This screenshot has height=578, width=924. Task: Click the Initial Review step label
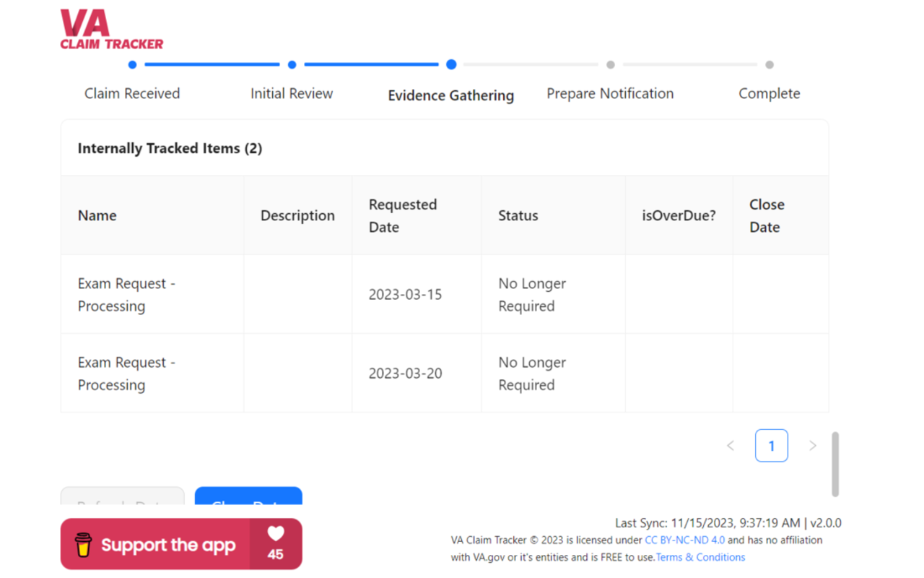pos(292,93)
